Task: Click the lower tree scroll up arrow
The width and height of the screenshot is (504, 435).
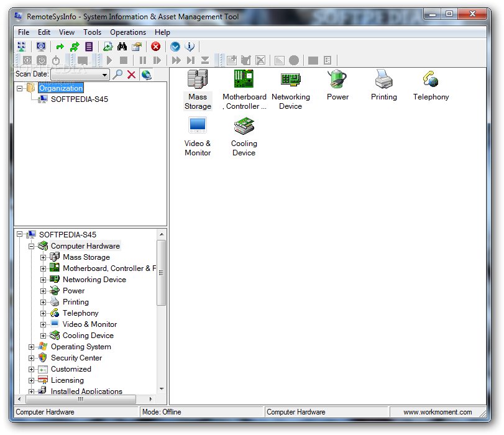Action: point(162,234)
